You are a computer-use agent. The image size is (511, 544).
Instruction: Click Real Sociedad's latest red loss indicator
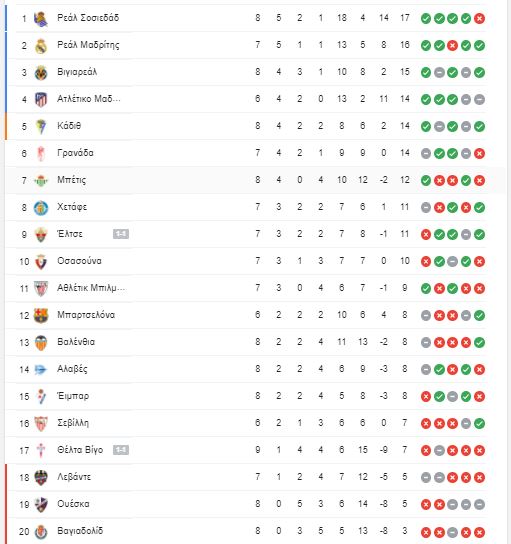[x=479, y=18]
